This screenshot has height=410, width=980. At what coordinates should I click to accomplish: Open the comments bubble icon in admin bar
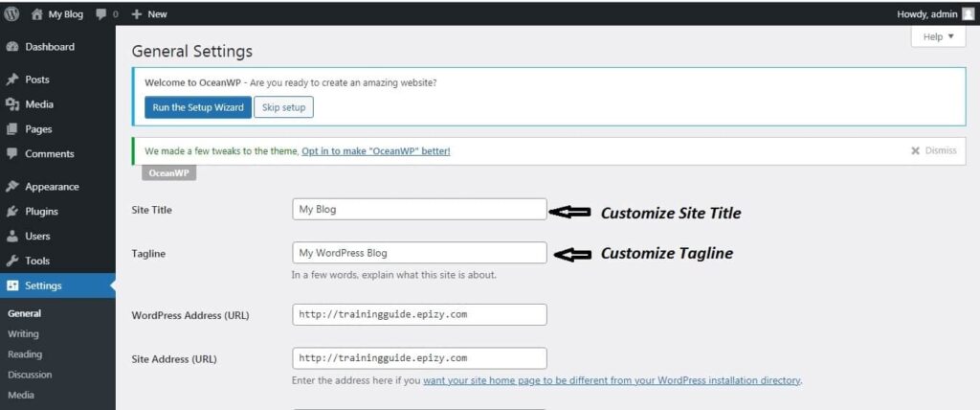click(x=101, y=13)
